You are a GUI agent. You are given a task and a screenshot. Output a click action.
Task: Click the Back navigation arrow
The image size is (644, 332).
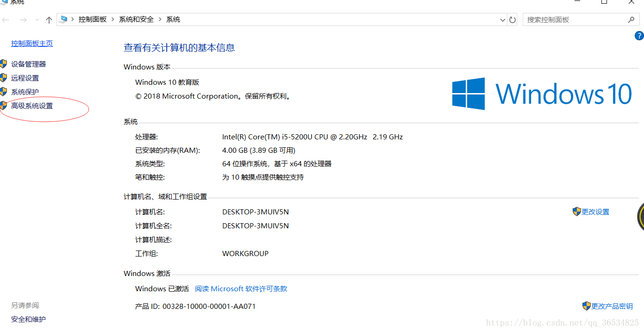coord(6,20)
